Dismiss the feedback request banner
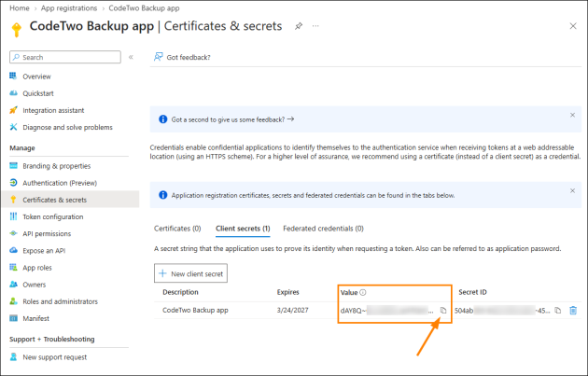This screenshot has width=588, height=376. [x=572, y=115]
